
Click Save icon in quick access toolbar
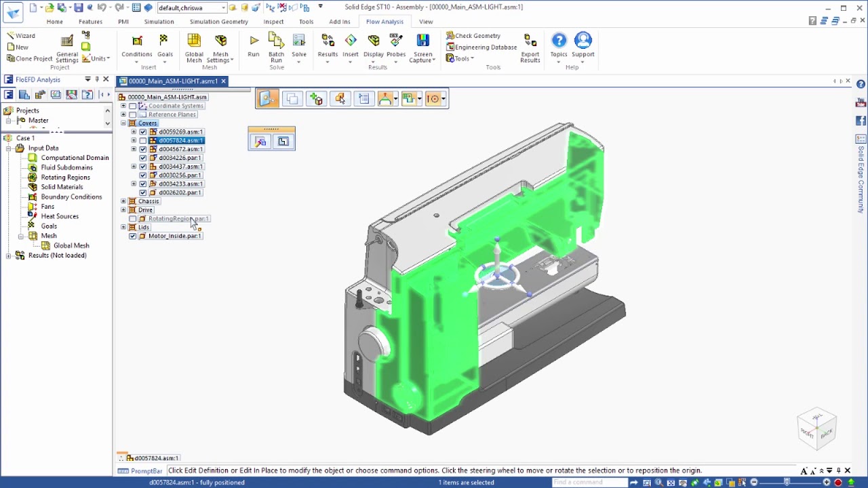(78, 7)
